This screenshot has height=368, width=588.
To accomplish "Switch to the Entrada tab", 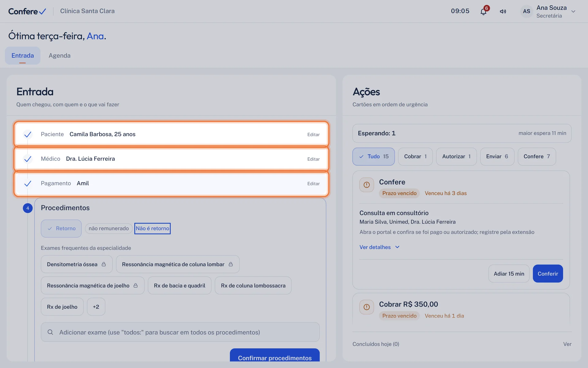I will [23, 56].
